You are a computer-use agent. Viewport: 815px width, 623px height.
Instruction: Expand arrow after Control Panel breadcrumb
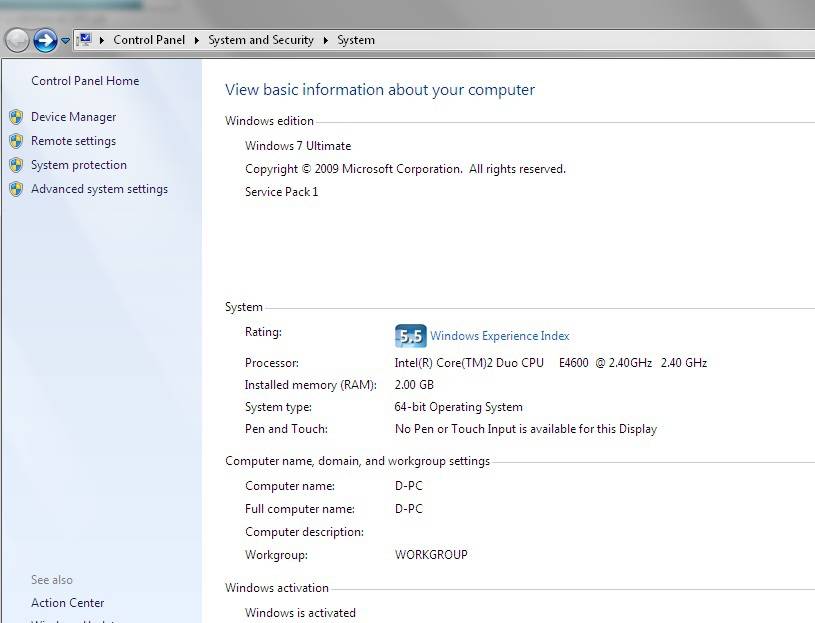coord(196,40)
